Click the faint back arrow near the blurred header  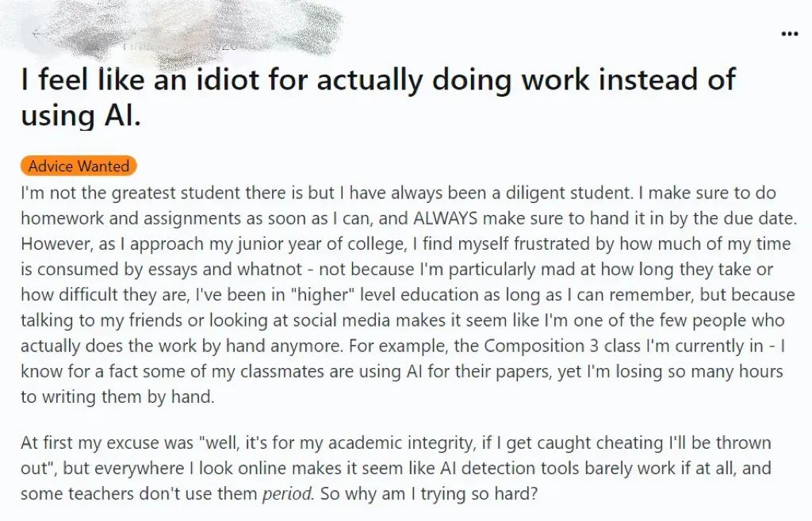tap(37, 34)
